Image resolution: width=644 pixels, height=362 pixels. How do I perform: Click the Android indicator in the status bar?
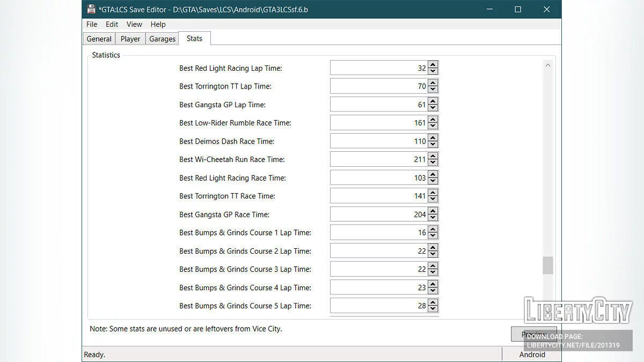(x=532, y=354)
